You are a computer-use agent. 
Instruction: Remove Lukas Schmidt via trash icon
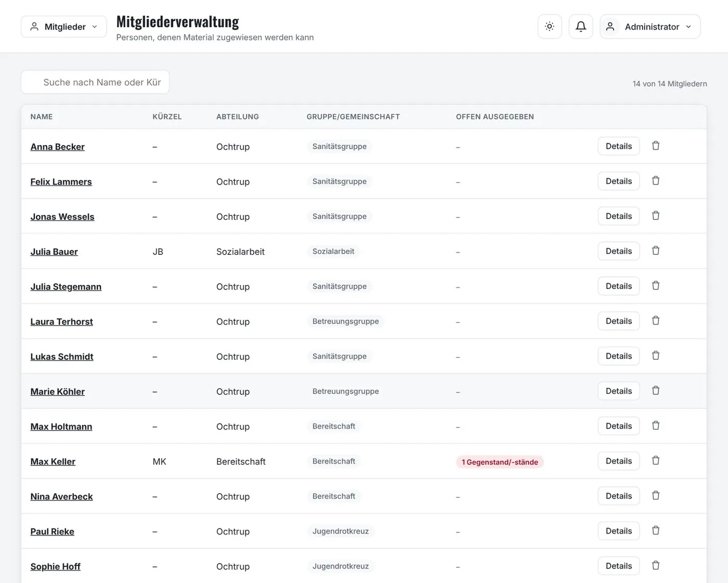(656, 356)
